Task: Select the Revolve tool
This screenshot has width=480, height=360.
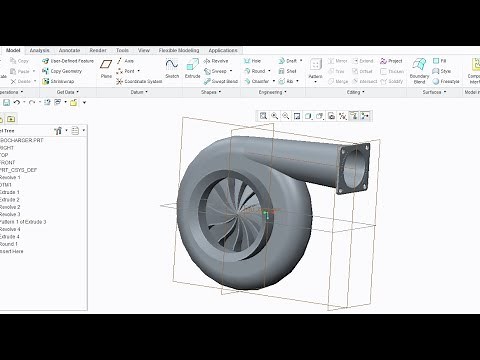Action: click(216, 61)
